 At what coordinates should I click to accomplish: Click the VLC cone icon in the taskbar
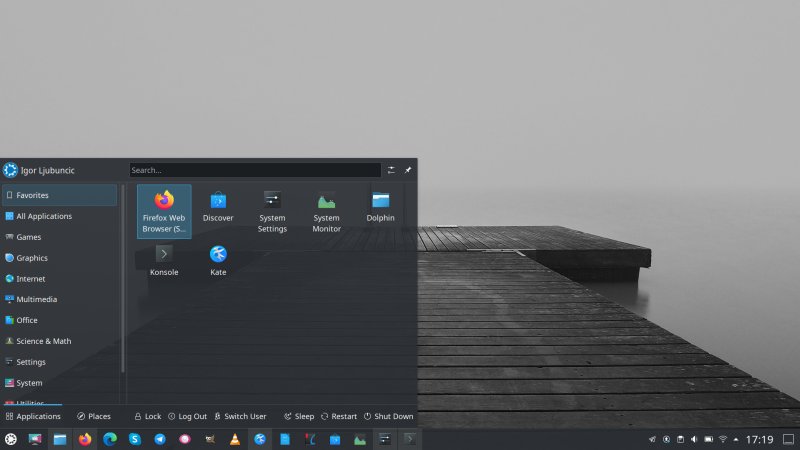(x=235, y=439)
